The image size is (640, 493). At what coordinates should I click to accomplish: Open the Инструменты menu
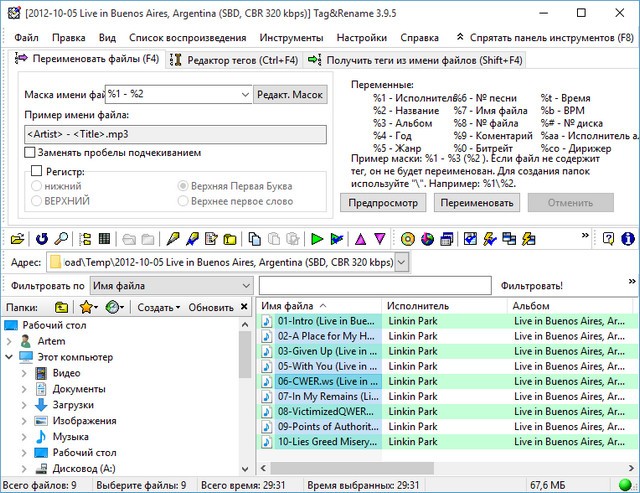(290, 37)
